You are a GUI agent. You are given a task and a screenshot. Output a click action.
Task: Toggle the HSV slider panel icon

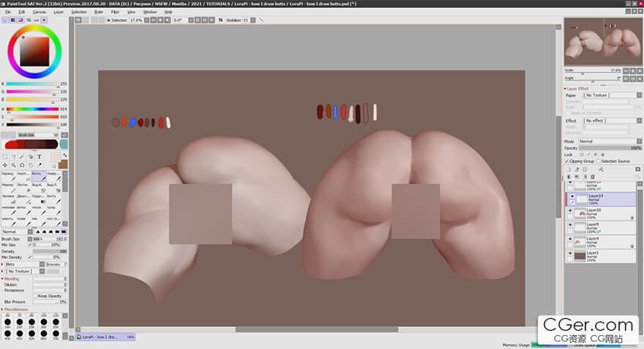(20, 20)
